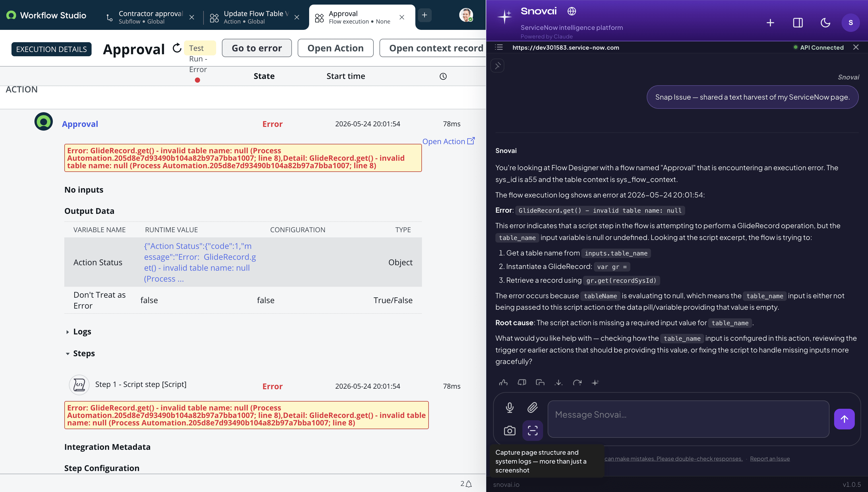This screenshot has height=492, width=868.
Task: Follow the Open Action external link
Action: pyautogui.click(x=448, y=141)
